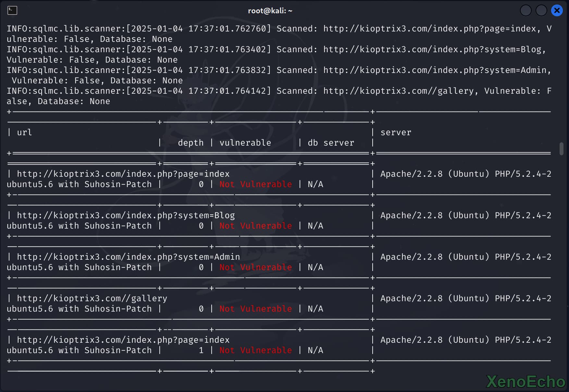The image size is (569, 392).
Task: Close the root@kali terminal window
Action: 557,11
